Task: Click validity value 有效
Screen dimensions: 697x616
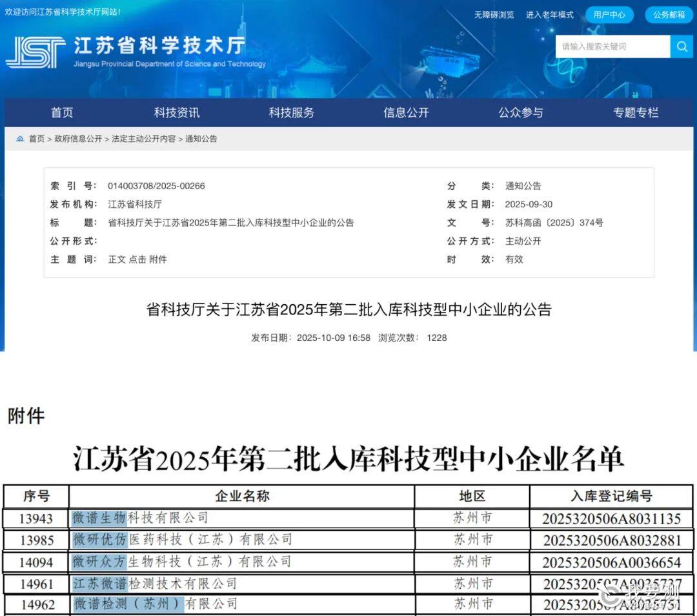Action: point(514,260)
